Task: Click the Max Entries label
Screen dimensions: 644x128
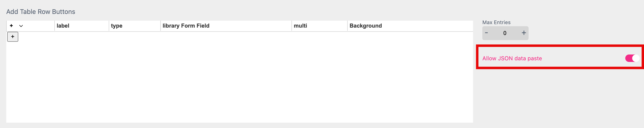Action: click(x=496, y=22)
